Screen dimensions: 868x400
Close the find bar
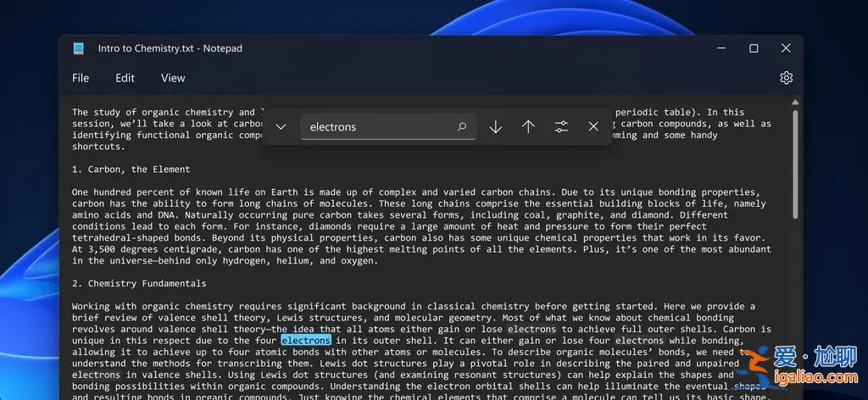click(593, 127)
